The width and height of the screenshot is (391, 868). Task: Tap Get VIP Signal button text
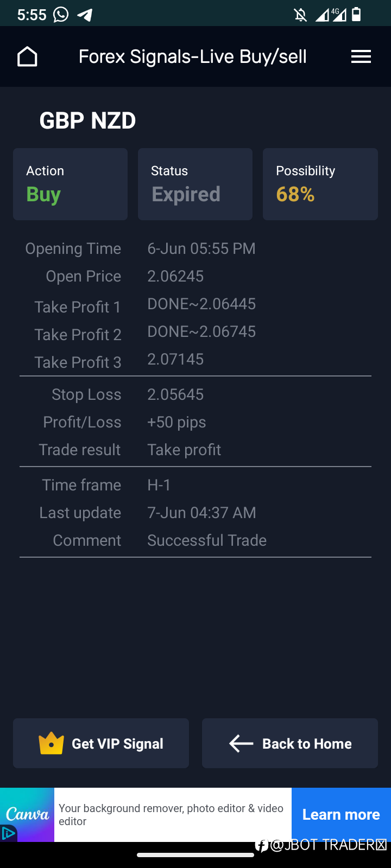[x=117, y=744]
